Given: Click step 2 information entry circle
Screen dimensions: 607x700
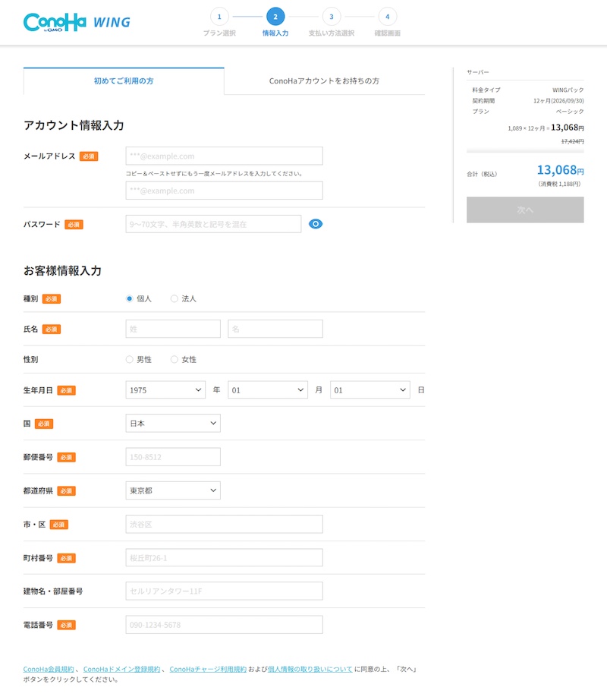Looking at the screenshot, I should [x=275, y=16].
